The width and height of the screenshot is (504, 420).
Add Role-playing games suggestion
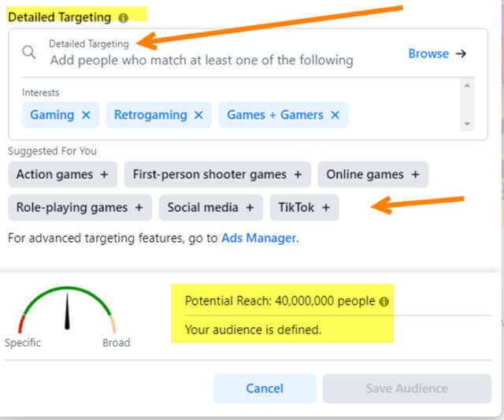pyautogui.click(x=80, y=208)
